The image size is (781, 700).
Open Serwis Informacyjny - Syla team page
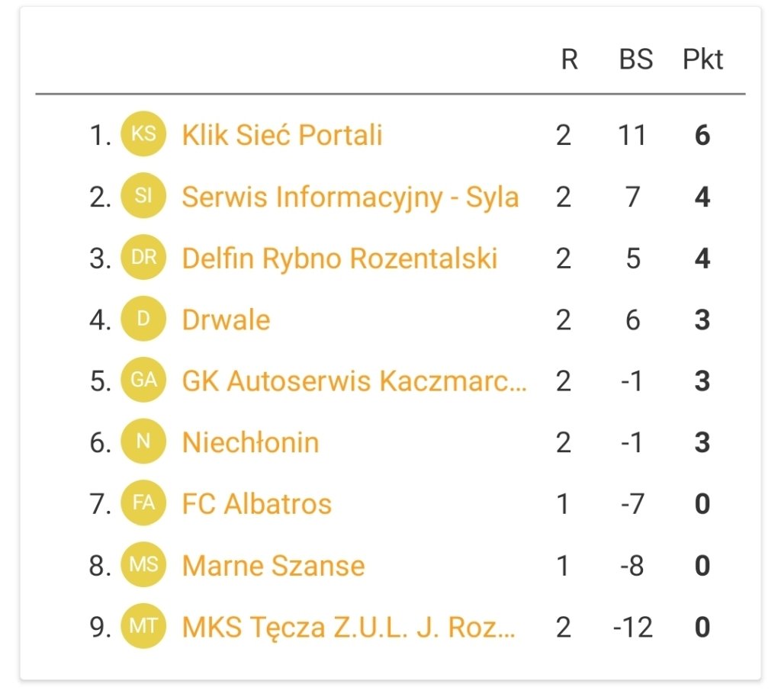point(351,197)
